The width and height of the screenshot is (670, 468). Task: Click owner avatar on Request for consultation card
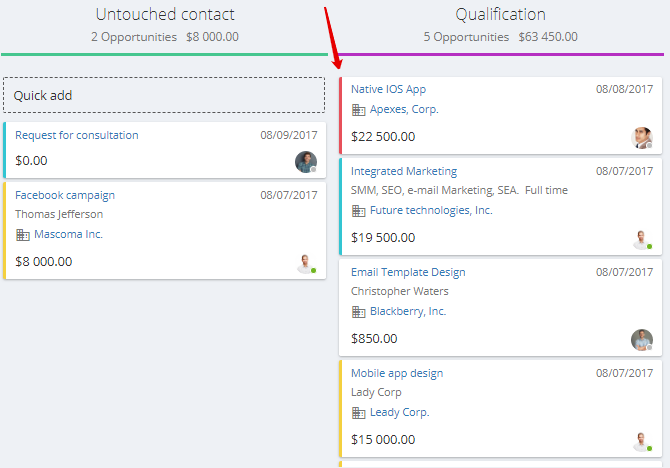306,162
